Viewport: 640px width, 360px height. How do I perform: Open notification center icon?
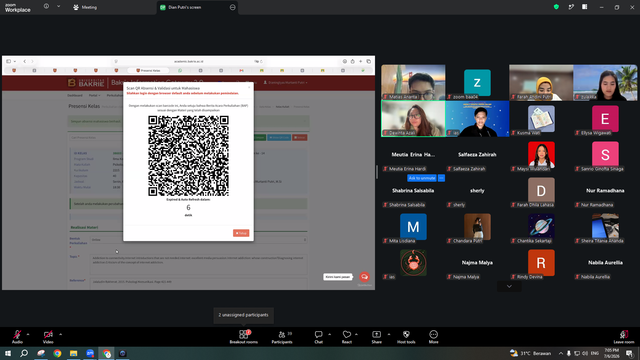(x=629, y=353)
